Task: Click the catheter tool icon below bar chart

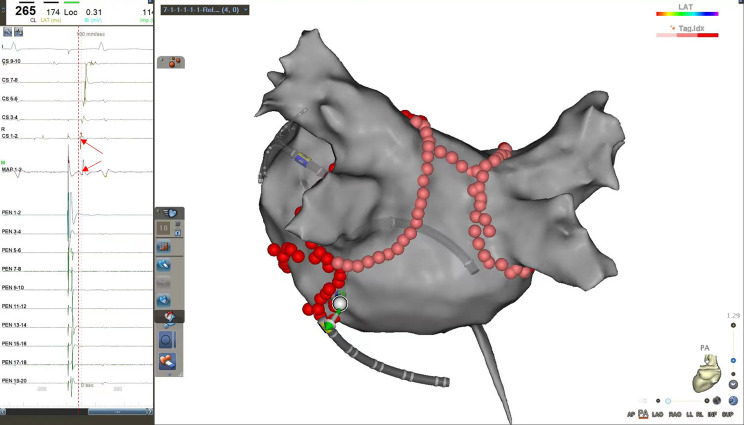Action: [x=164, y=264]
